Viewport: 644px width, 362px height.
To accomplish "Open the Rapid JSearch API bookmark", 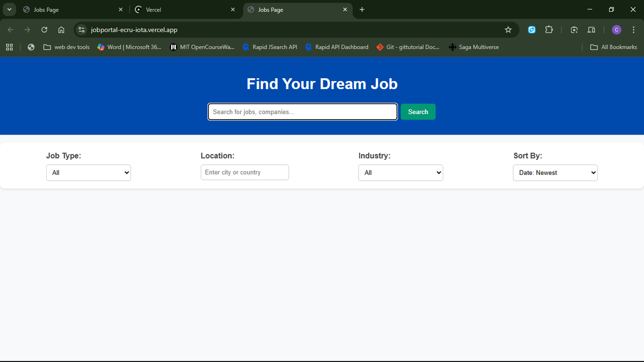I will [x=269, y=47].
